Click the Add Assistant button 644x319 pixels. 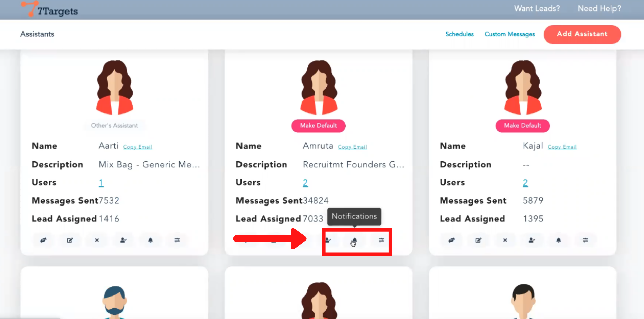582,34
